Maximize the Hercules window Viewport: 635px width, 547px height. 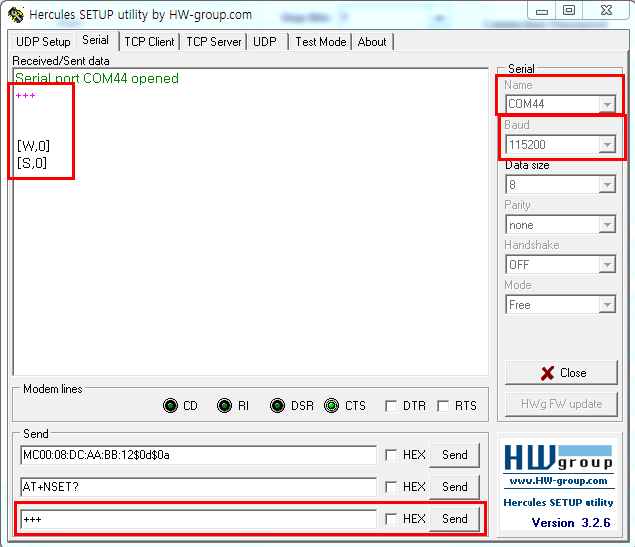tap(569, 10)
